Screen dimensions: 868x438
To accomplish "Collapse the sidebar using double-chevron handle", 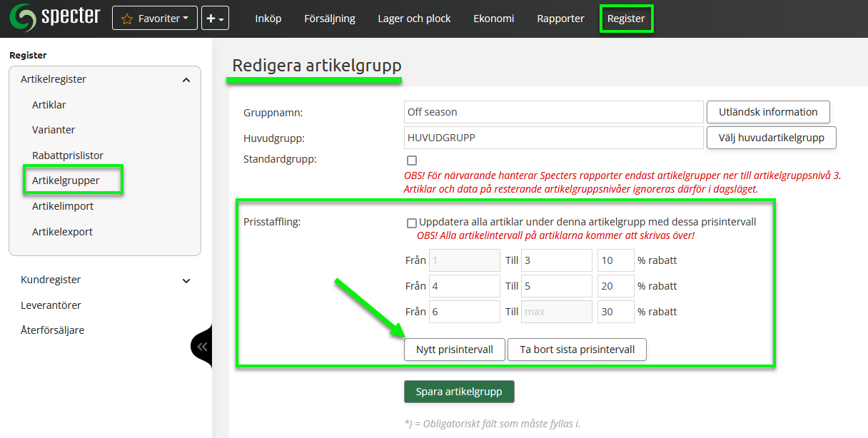I will point(202,347).
